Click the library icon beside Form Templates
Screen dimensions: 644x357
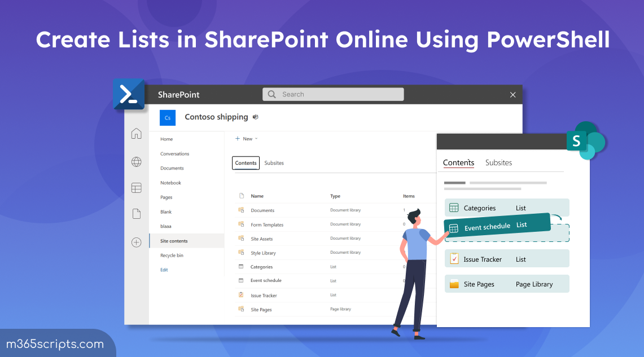(241, 224)
